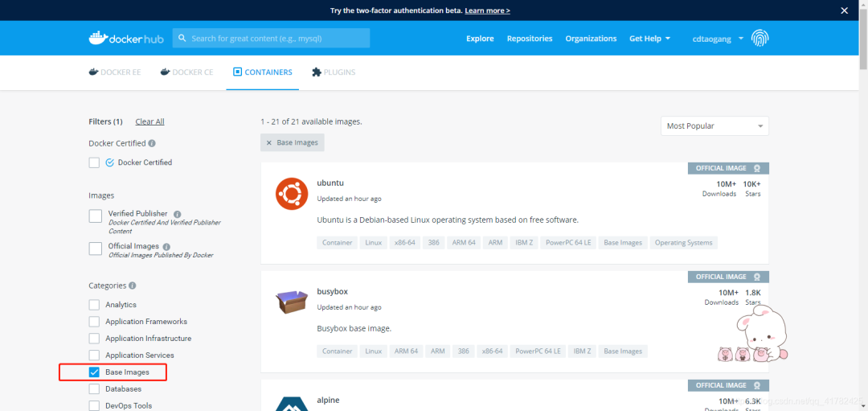The height and width of the screenshot is (411, 868).
Task: Click the ubuntu logo thumbnail
Action: pyautogui.click(x=292, y=194)
